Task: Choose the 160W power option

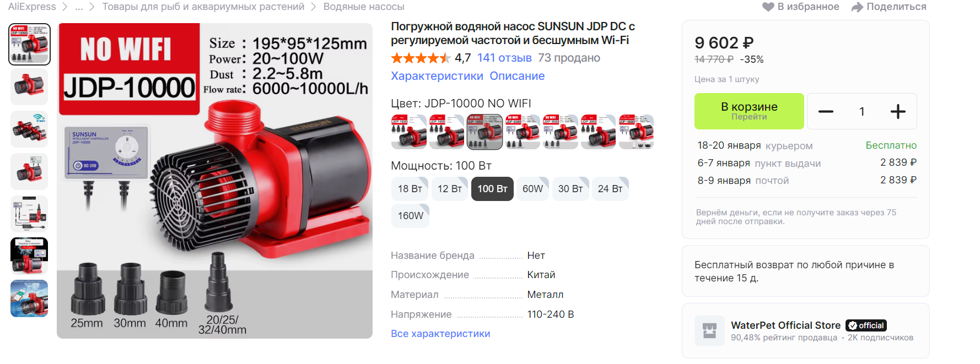Action: (410, 216)
